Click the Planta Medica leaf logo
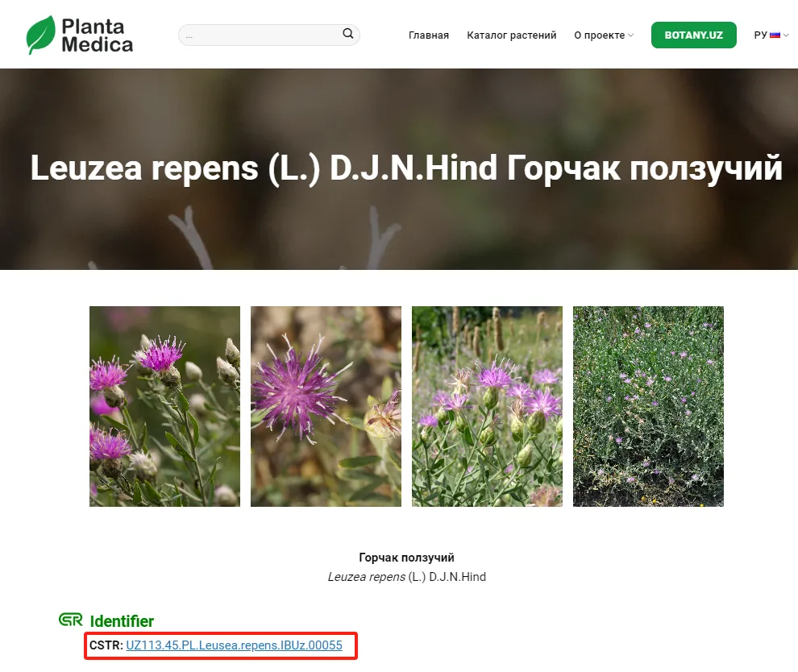This screenshot has width=798, height=672. [40, 35]
